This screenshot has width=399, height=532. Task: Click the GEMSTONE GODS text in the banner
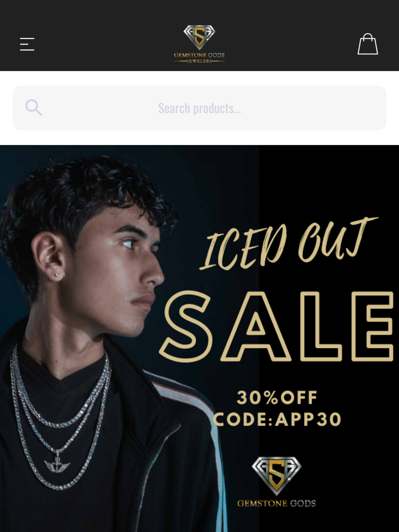coord(276,503)
